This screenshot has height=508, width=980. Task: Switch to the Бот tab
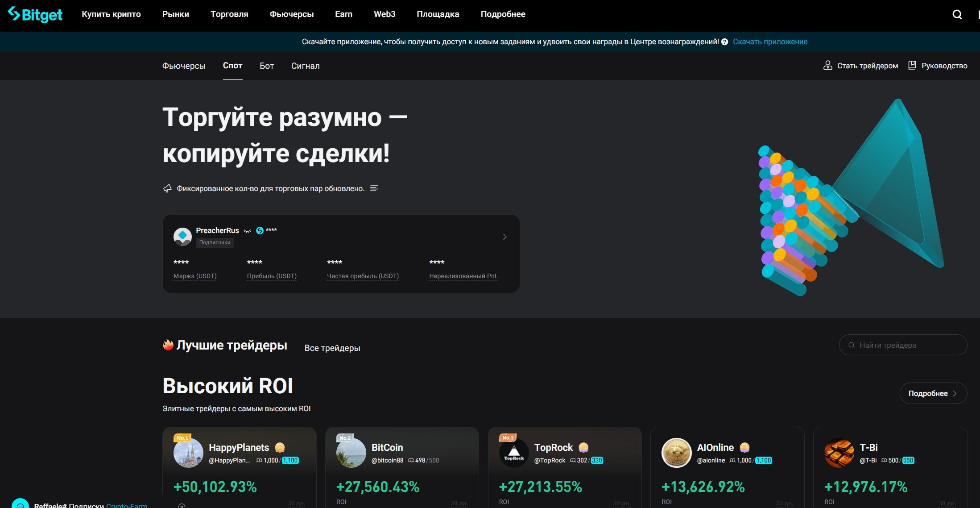(x=267, y=66)
